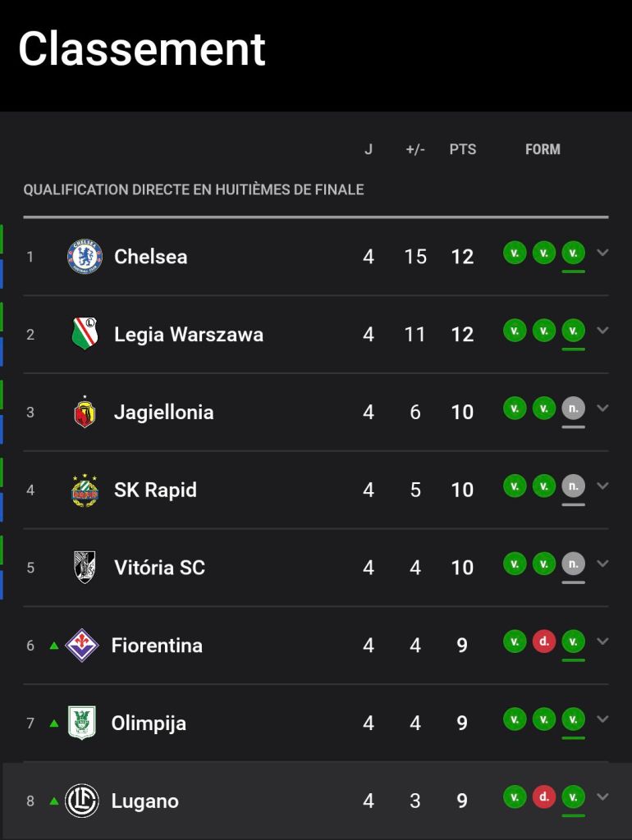Expand the Lugano row chevron
This screenshot has height=840, width=632.
[602, 797]
